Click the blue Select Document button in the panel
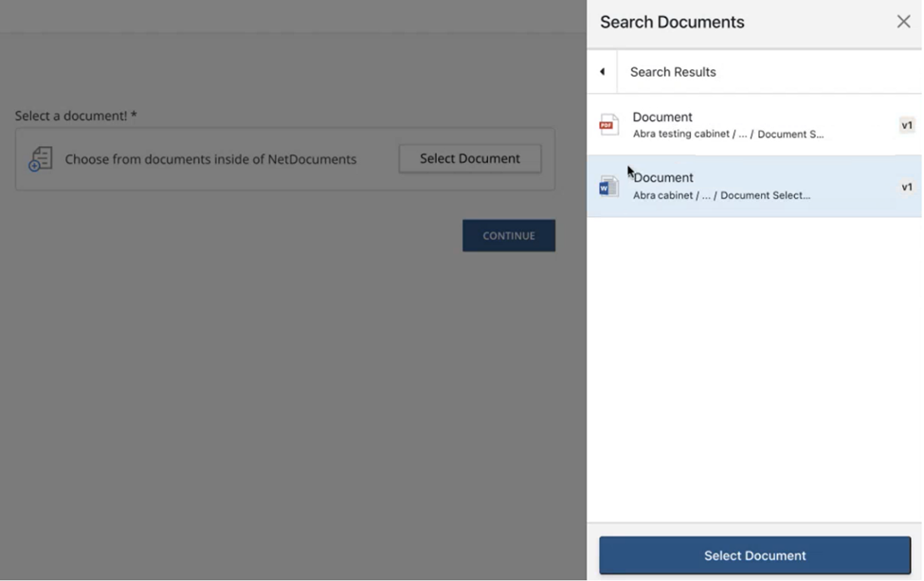This screenshot has height=581, width=924. (x=755, y=555)
